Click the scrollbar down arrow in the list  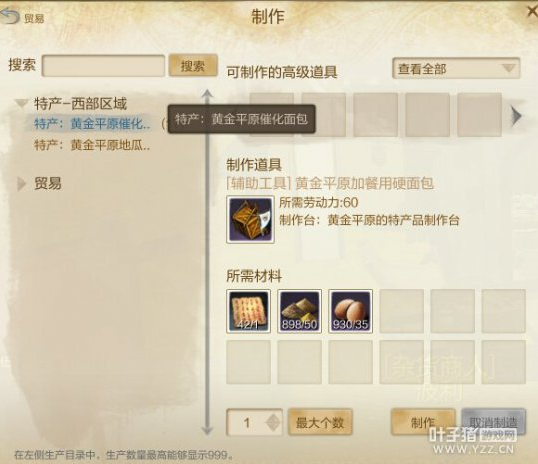coord(207,430)
